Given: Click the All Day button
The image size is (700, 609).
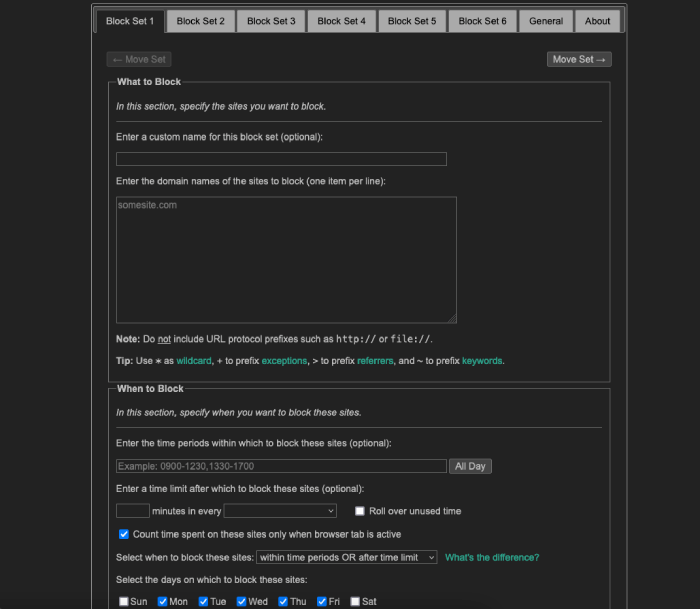Looking at the screenshot, I should [470, 466].
